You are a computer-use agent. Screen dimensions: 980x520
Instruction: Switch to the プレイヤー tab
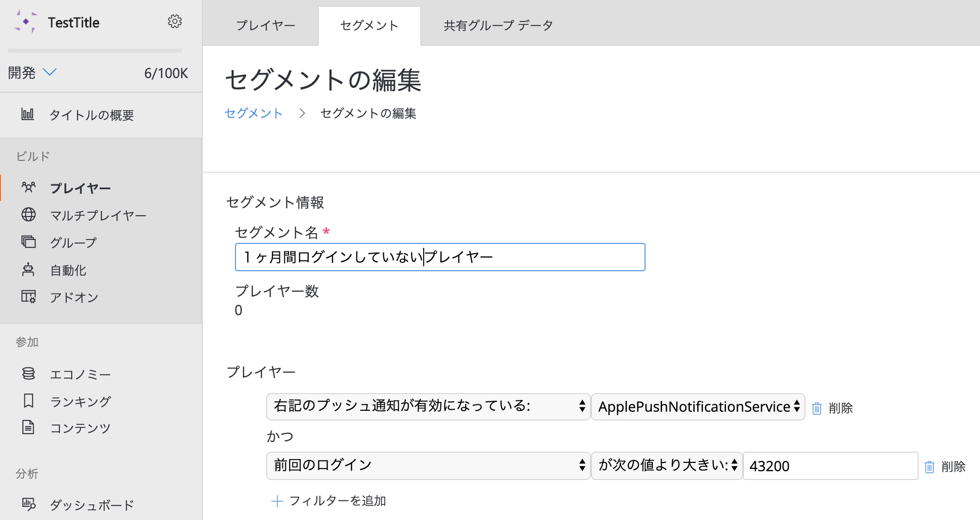(x=266, y=25)
